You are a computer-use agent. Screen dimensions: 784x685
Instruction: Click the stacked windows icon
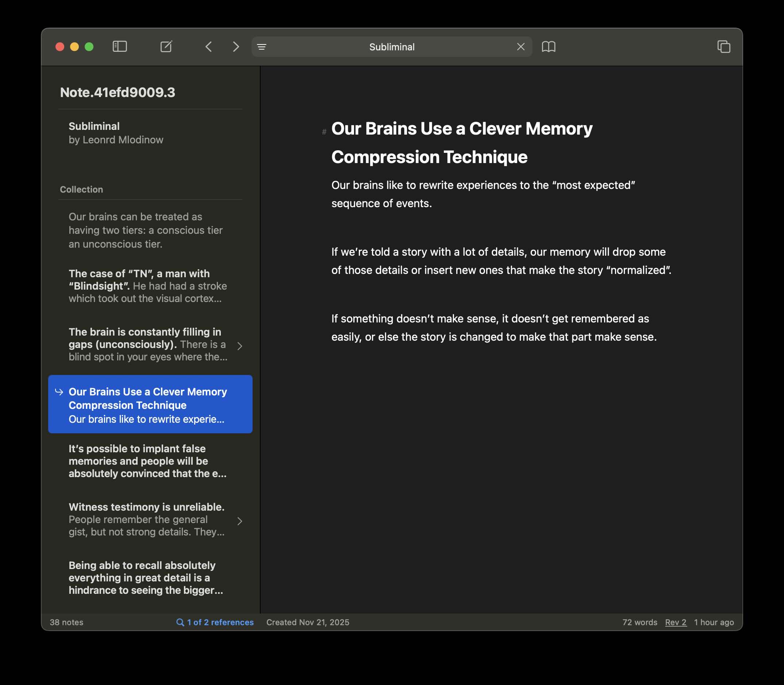coord(723,47)
